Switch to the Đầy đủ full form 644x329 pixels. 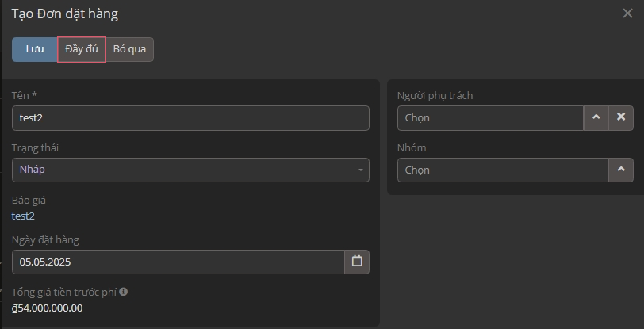[82, 49]
